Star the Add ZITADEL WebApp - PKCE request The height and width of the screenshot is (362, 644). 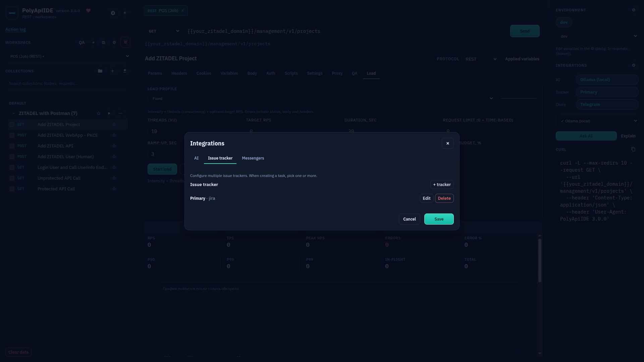[114, 135]
